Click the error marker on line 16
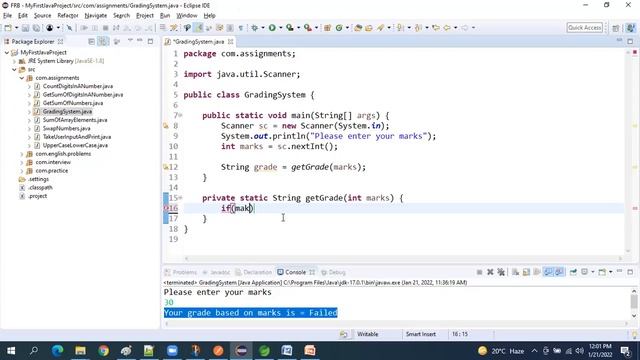The image size is (640, 360). 166,208
